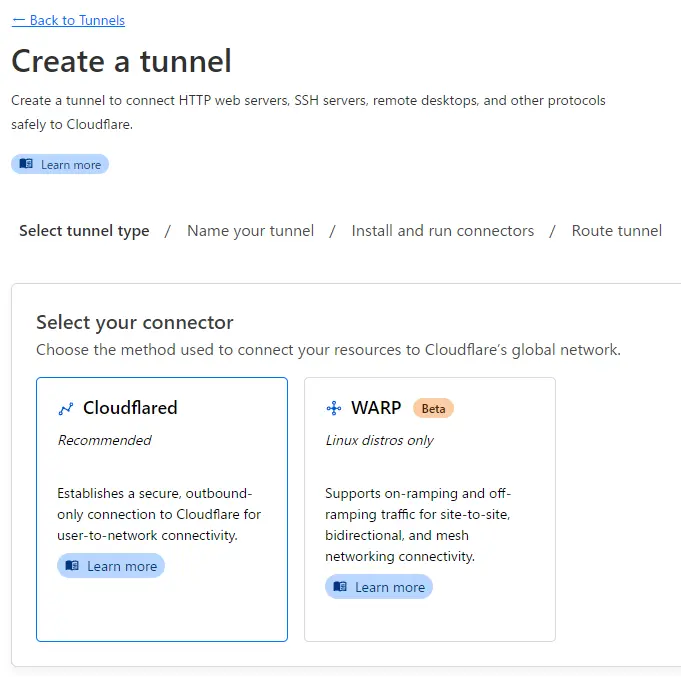Click the Cloudflared connector icon

coord(66,408)
